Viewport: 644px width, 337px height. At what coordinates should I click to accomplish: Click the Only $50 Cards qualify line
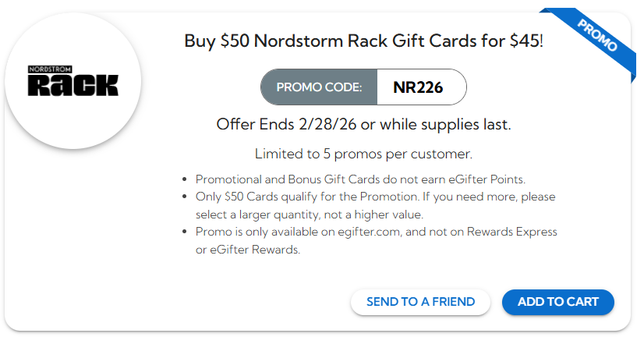coord(375,197)
